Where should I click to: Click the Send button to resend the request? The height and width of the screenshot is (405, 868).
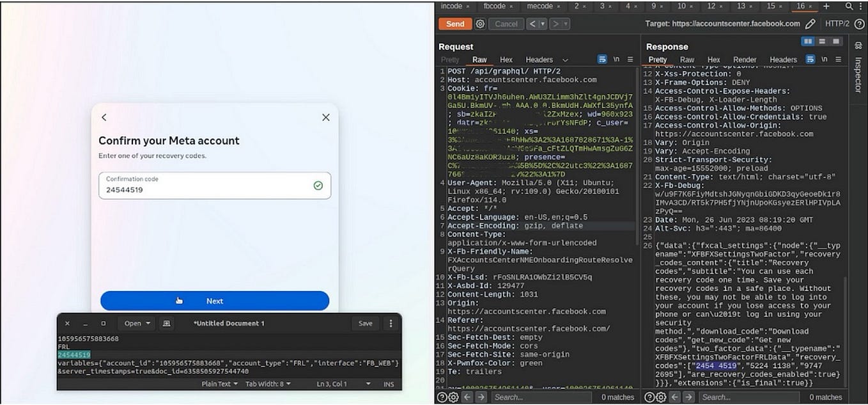point(455,24)
